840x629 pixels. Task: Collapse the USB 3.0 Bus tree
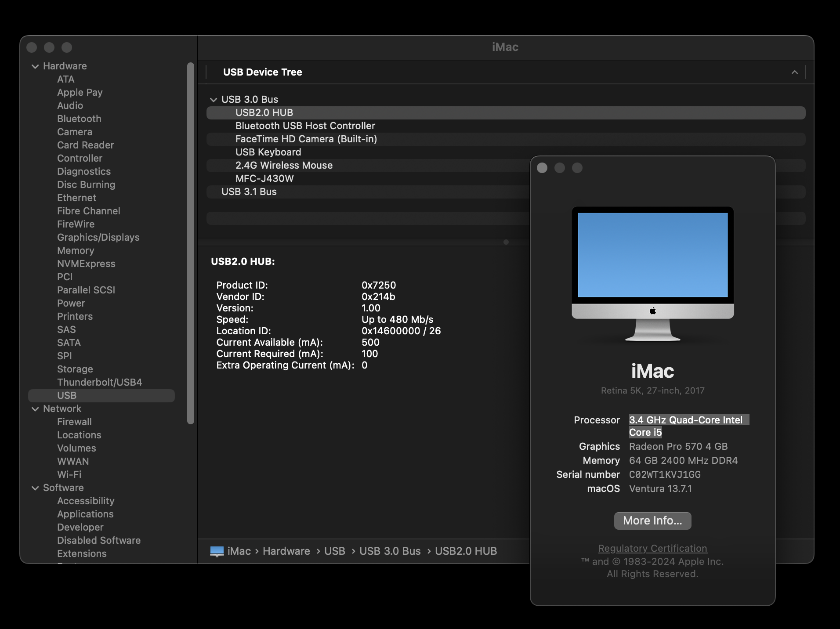(214, 100)
